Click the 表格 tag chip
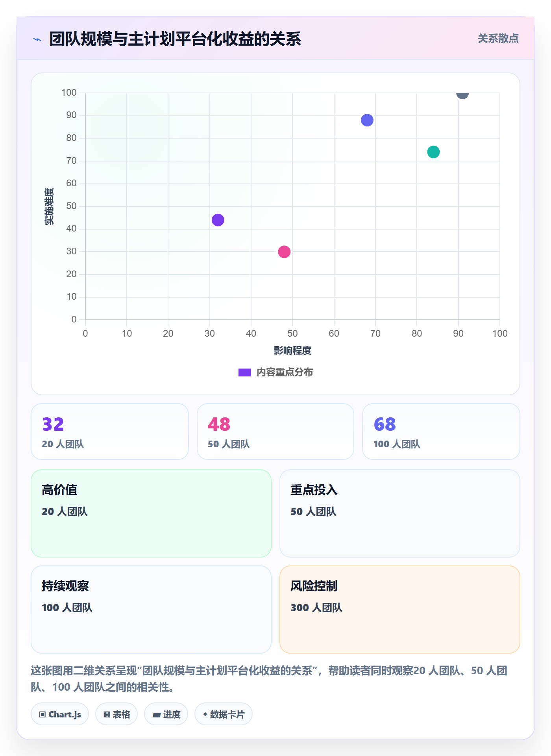 pos(116,714)
